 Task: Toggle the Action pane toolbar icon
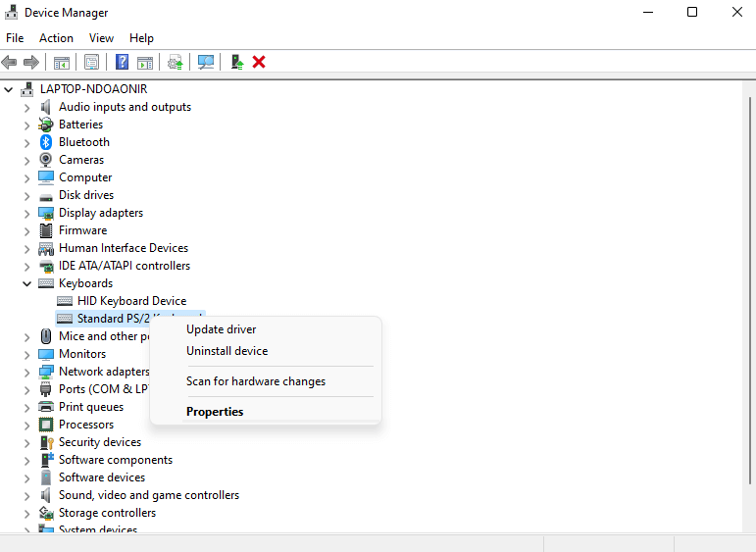pyautogui.click(x=145, y=62)
